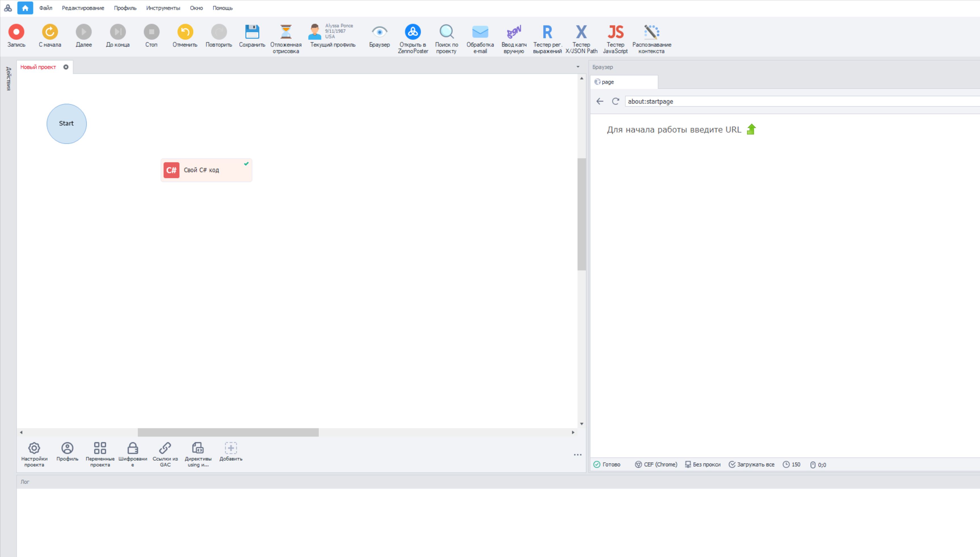Viewport: 980px width, 557px height.
Task: Open the X/JSON Path tester
Action: coord(581,32)
